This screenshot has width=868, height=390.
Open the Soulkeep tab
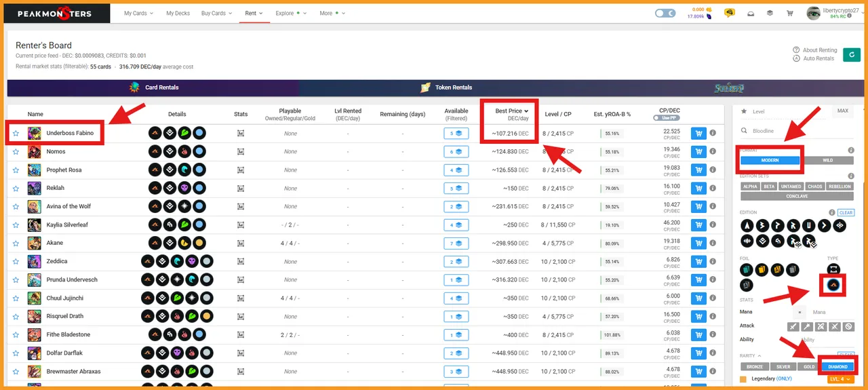point(729,87)
